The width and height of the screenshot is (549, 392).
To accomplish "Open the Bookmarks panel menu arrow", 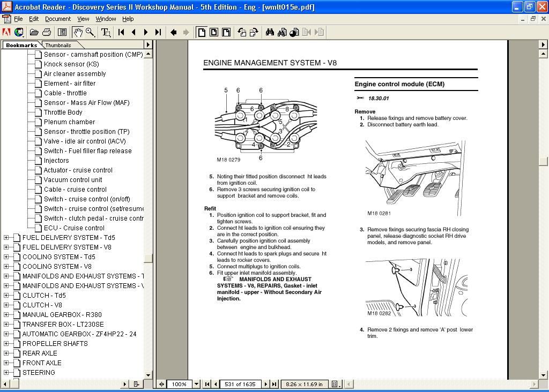I will click(x=148, y=45).
